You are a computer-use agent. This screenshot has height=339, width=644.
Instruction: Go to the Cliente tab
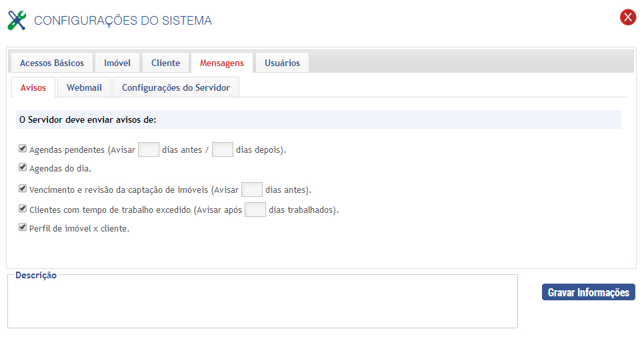pos(165,63)
